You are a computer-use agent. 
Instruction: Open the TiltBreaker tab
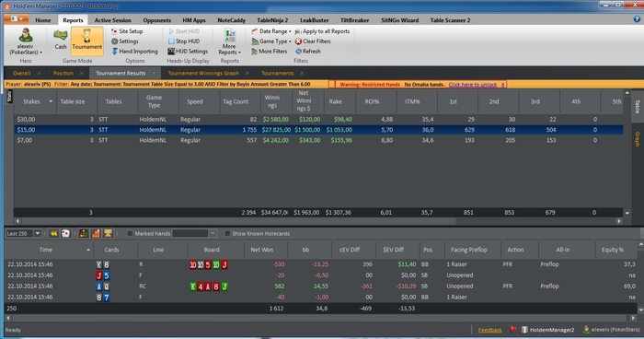click(x=354, y=20)
